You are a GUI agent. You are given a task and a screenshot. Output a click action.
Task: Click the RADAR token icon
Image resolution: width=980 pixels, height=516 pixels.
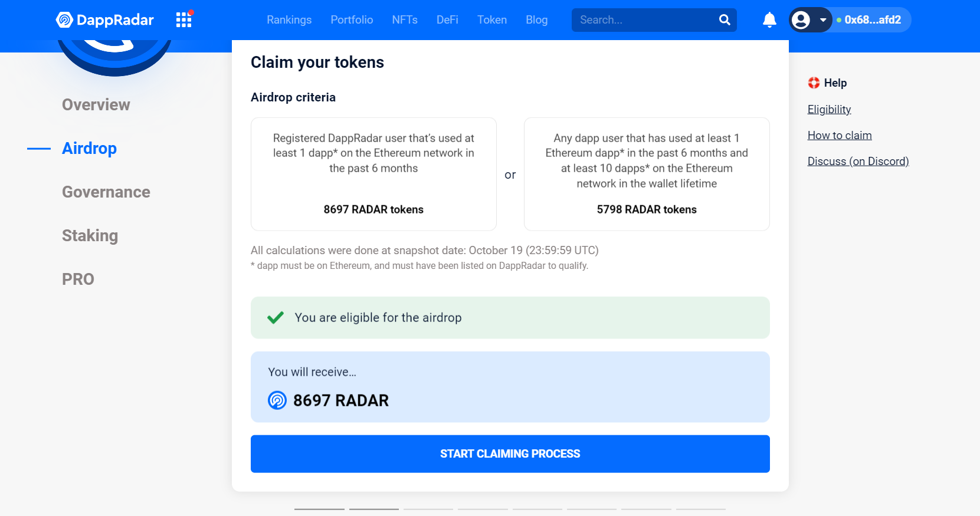coord(277,400)
